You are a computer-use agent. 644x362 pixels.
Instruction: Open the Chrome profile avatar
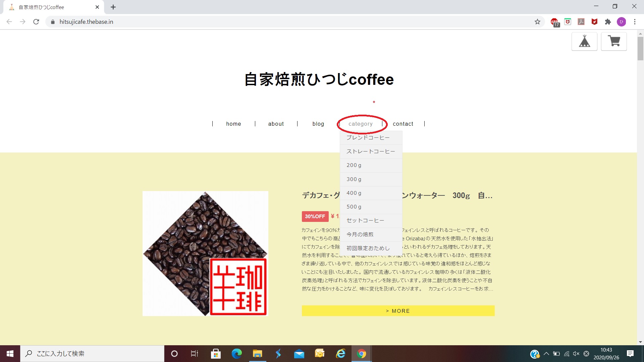tap(621, 22)
